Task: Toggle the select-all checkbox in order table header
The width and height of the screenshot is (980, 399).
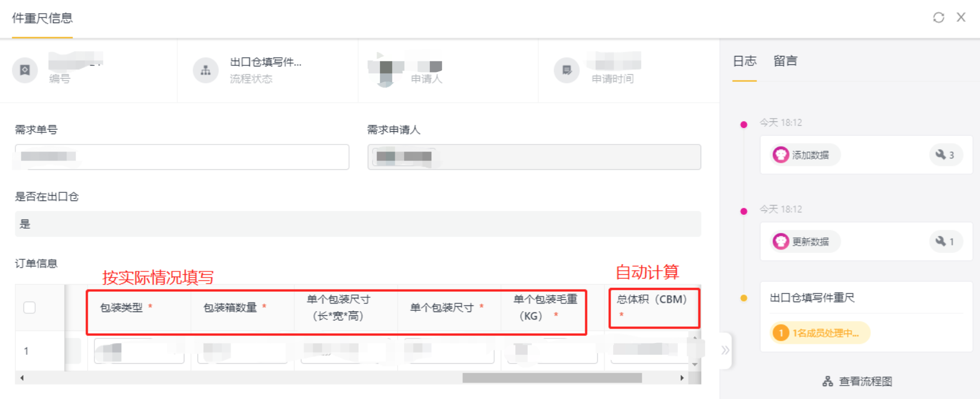Action: point(30,308)
